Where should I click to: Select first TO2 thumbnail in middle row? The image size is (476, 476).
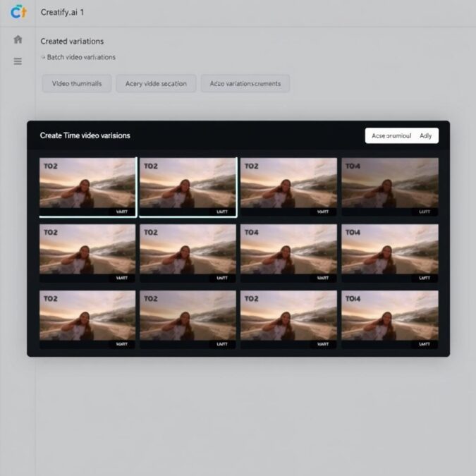tap(87, 253)
